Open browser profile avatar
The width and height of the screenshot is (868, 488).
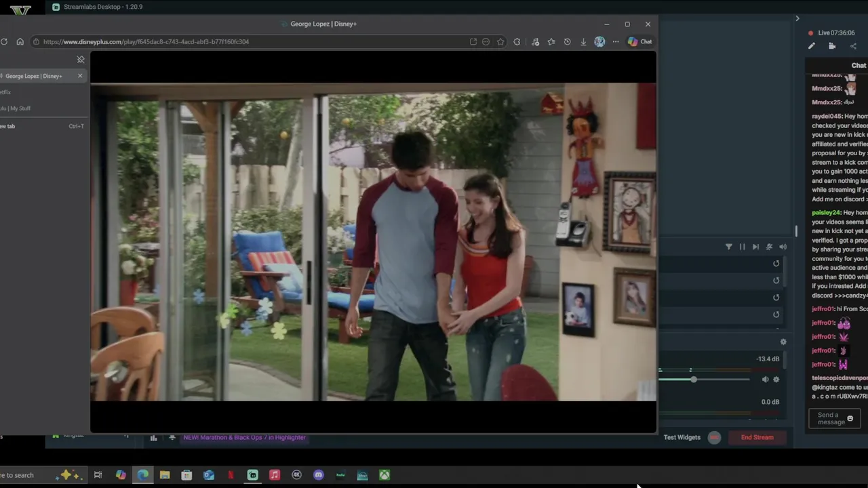coord(599,41)
